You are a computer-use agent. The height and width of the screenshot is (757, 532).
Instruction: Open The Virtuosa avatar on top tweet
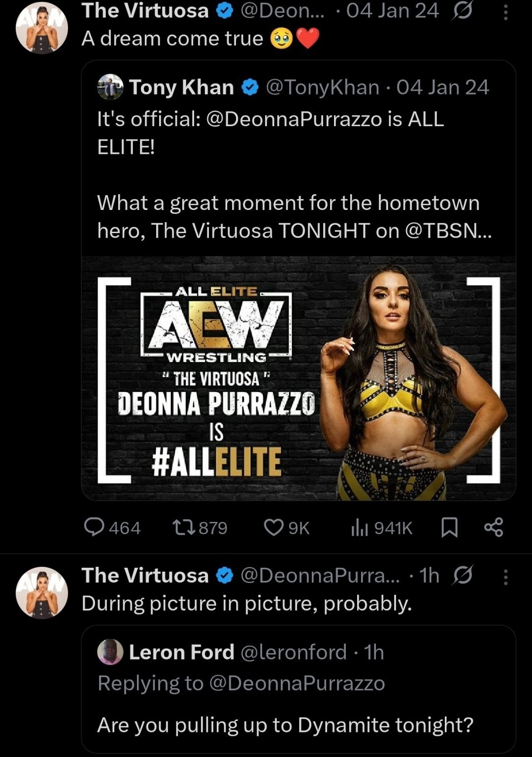click(42, 29)
